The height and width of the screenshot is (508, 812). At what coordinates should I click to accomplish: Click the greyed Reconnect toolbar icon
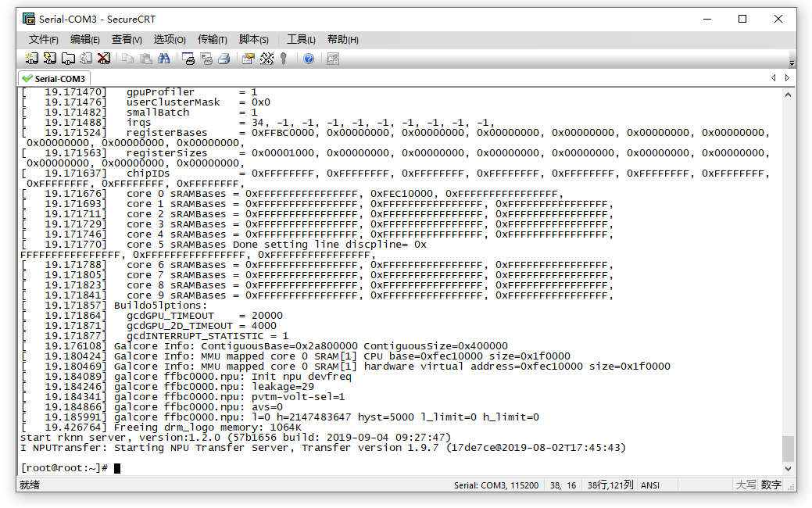pos(86,59)
